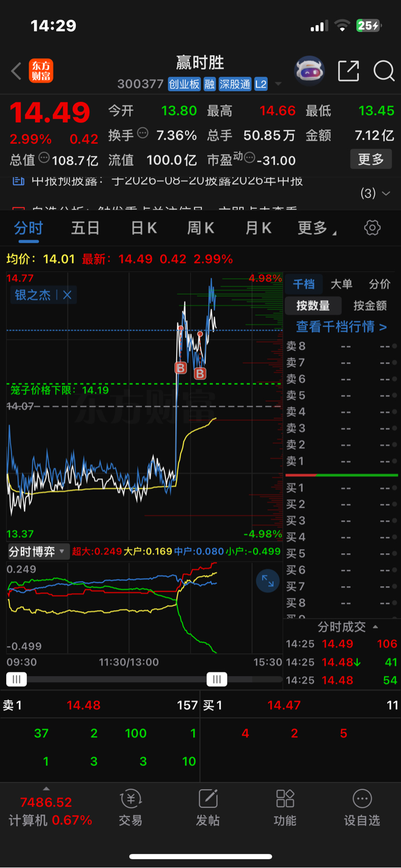
Task: Open the search magnifier icon
Action: [384, 71]
